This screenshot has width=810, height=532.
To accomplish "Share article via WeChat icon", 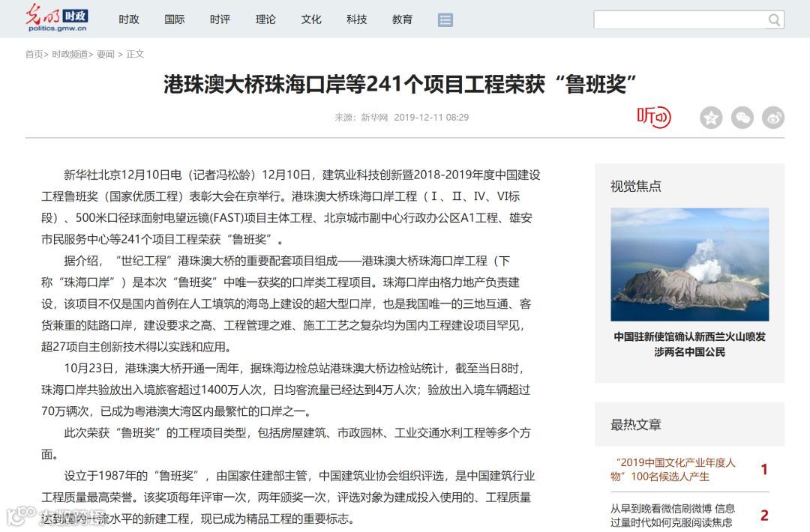I will click(742, 118).
